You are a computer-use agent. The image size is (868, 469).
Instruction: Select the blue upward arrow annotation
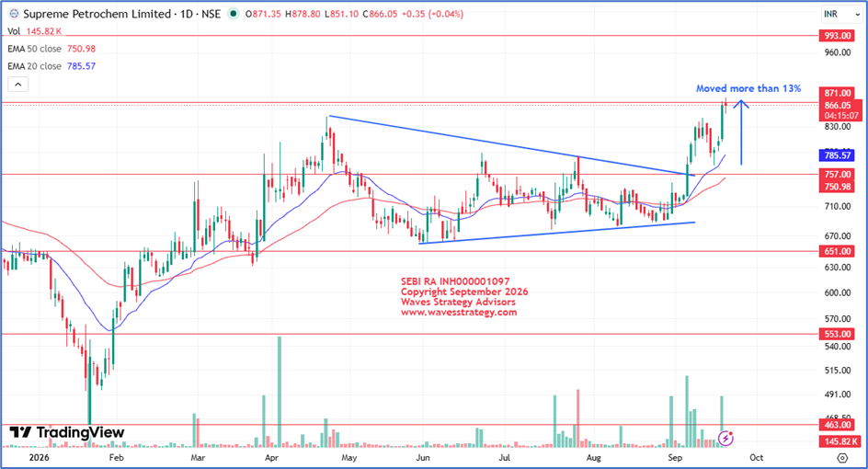pos(741,132)
